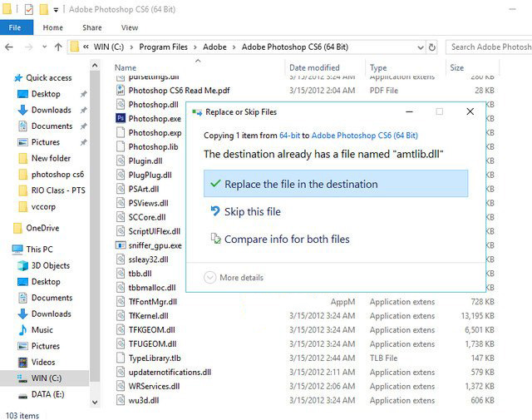The height and width of the screenshot is (420, 532).
Task: Click the sidebar scroll up arrow
Action: [x=95, y=65]
